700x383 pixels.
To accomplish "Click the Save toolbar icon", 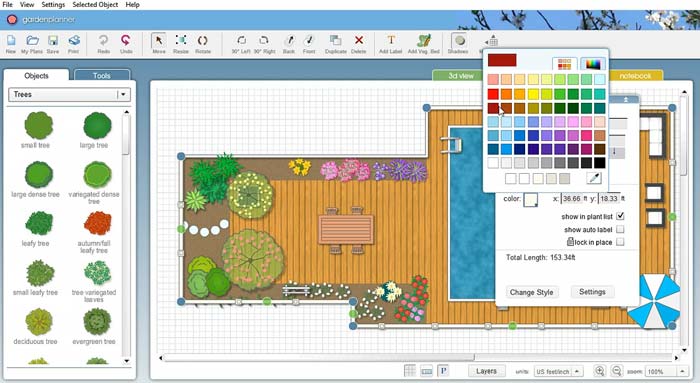I will click(x=53, y=41).
